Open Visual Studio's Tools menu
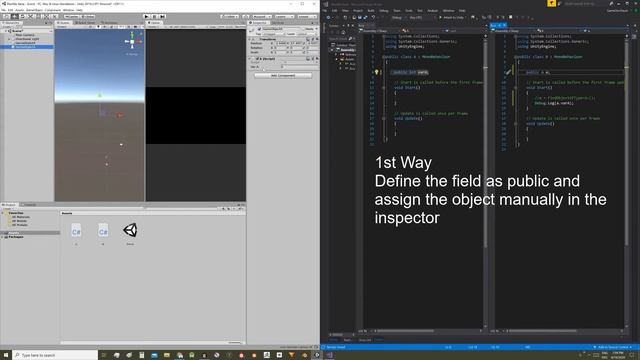 point(409,11)
